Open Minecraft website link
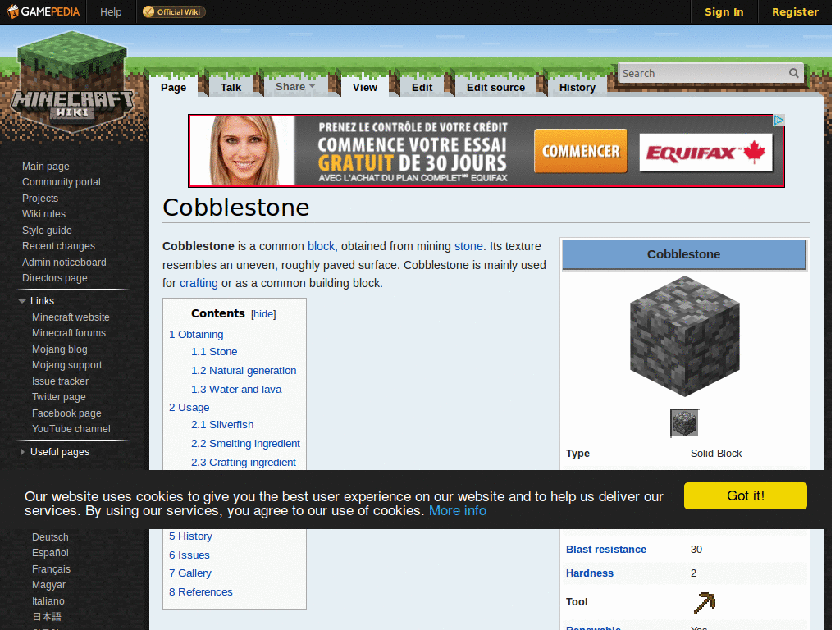Image resolution: width=840 pixels, height=630 pixels. click(71, 317)
